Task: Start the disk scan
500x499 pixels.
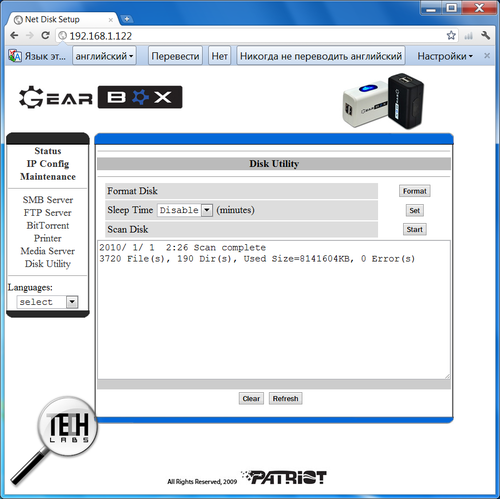Action: click(x=415, y=229)
